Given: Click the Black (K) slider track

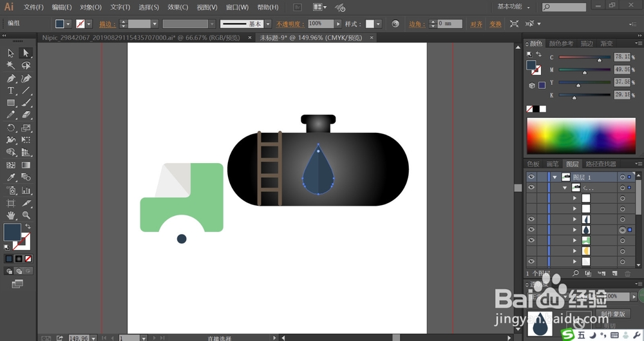Looking at the screenshot, I should pyautogui.click(x=585, y=95).
